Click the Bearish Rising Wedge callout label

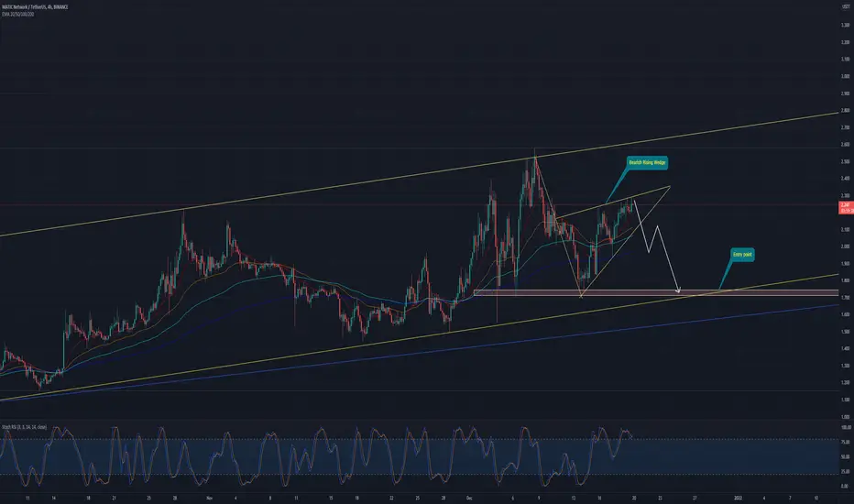click(x=647, y=162)
